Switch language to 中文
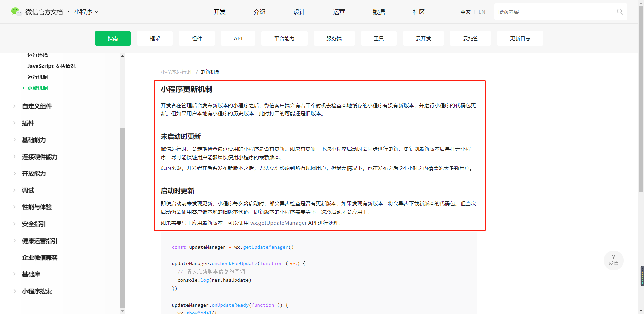 click(465, 12)
